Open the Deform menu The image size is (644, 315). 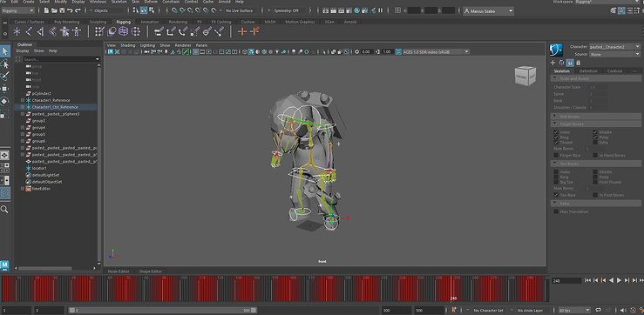pyautogui.click(x=151, y=2)
